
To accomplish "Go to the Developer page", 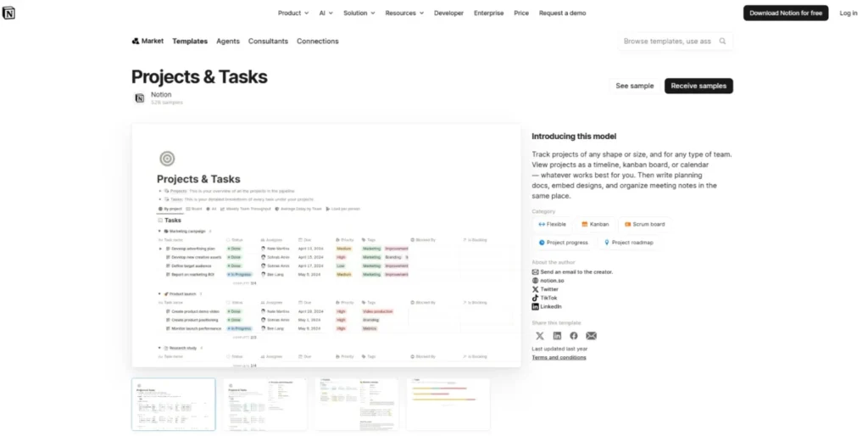I will pyautogui.click(x=448, y=13).
